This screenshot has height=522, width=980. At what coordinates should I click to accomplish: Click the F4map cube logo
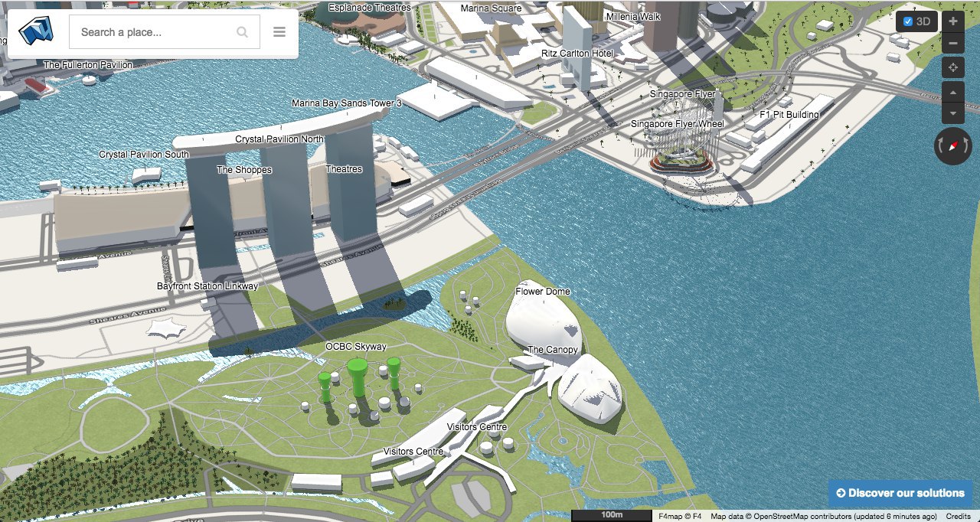point(35,31)
